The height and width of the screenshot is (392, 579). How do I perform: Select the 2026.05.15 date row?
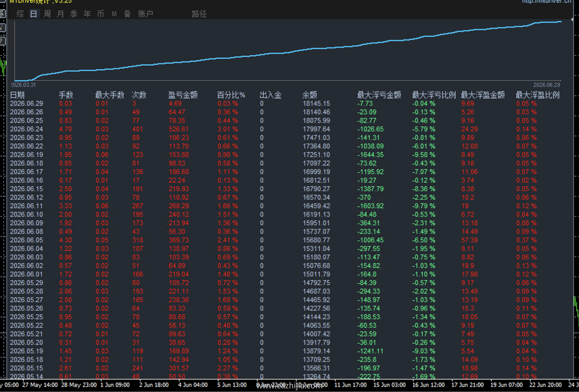pos(26,368)
